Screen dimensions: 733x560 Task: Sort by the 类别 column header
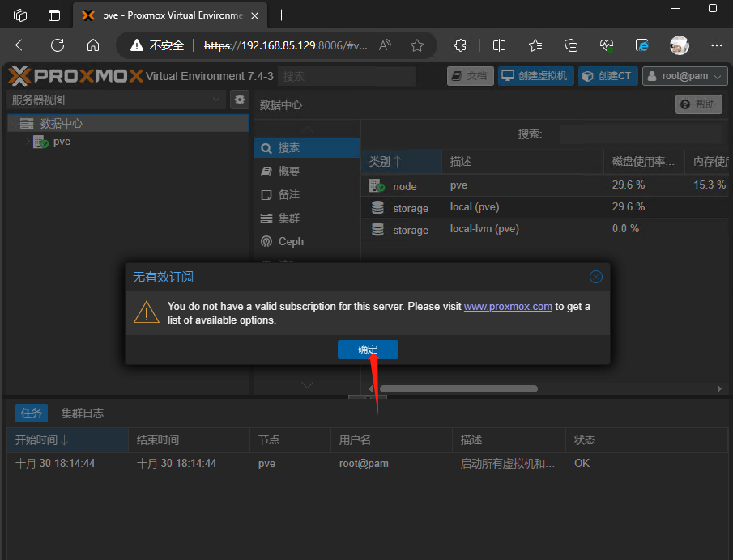coord(402,162)
